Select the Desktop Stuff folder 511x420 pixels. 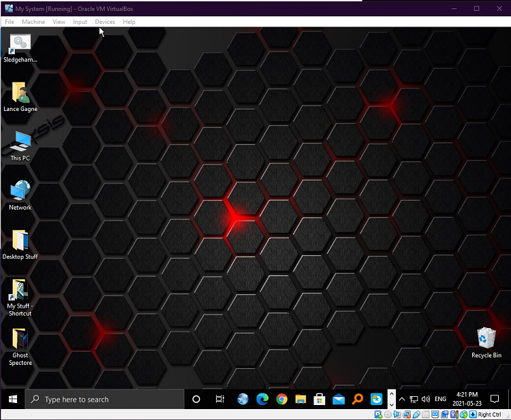tap(20, 244)
